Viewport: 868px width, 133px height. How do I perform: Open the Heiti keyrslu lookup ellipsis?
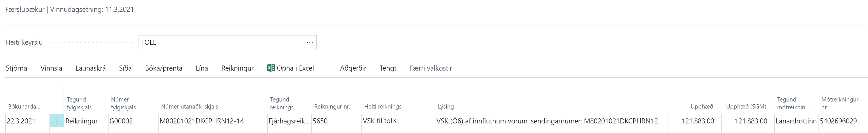click(310, 42)
